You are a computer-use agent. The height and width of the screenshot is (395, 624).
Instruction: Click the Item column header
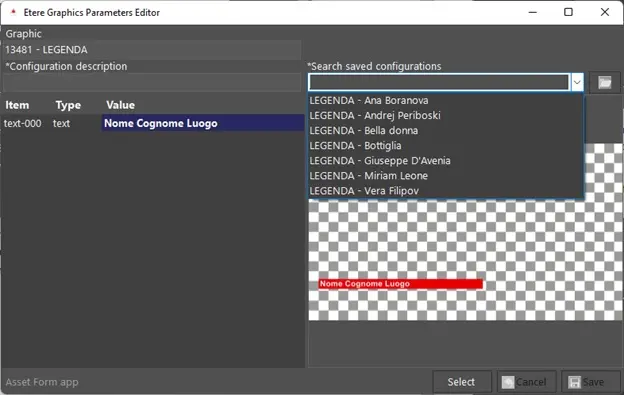(17, 105)
